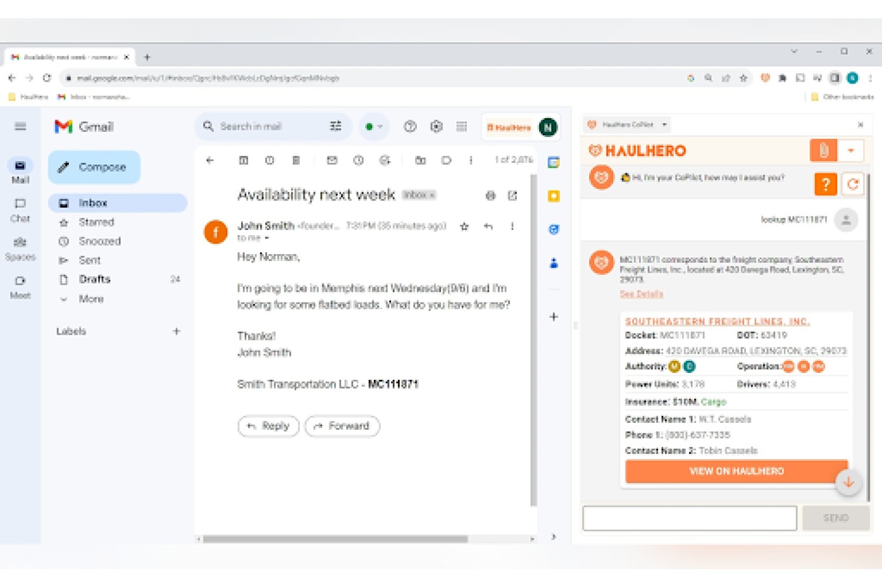Open Meet in the left rail
The image size is (882, 588).
[20, 287]
